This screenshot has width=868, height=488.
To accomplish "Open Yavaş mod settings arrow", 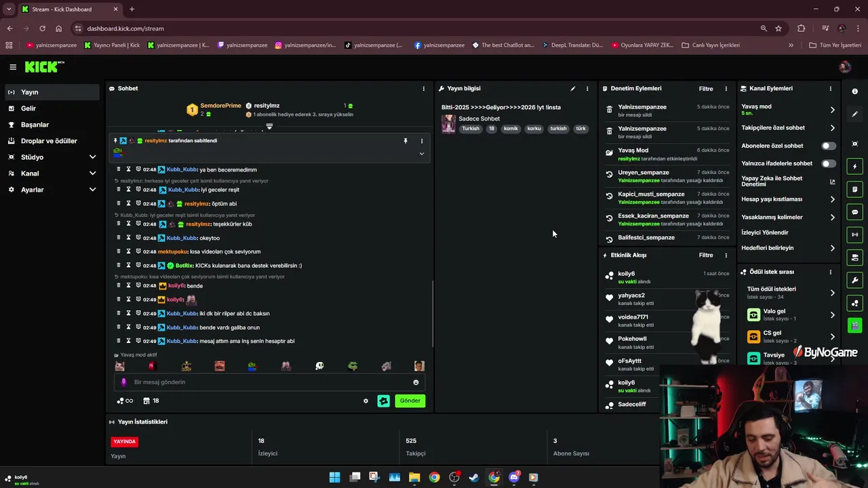I will 833,110.
